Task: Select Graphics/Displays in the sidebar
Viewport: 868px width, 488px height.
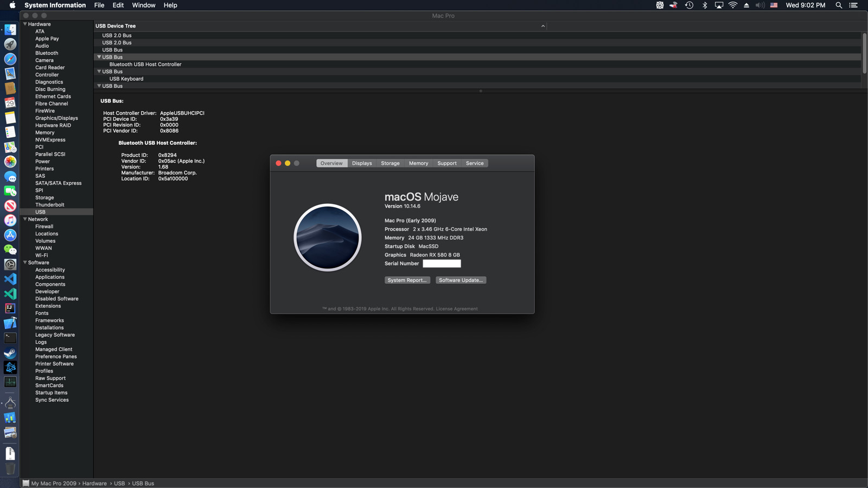Action: (x=56, y=118)
